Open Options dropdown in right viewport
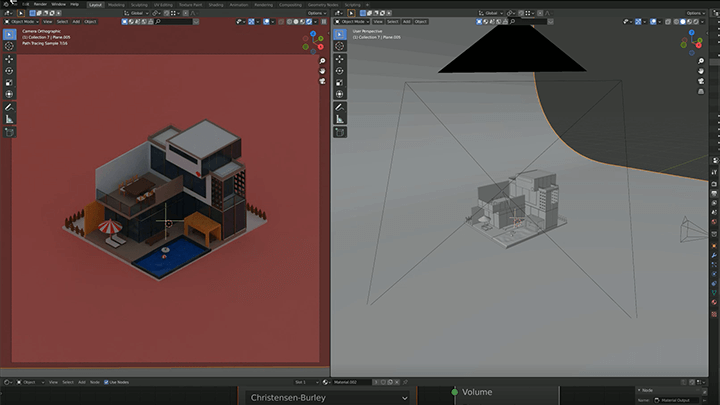This screenshot has height=405, width=720. (x=696, y=13)
